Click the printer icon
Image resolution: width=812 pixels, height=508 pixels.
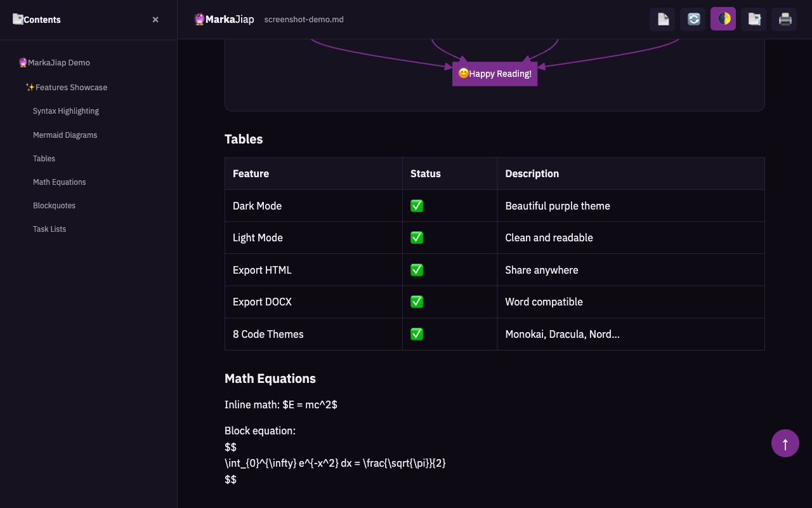click(x=784, y=19)
